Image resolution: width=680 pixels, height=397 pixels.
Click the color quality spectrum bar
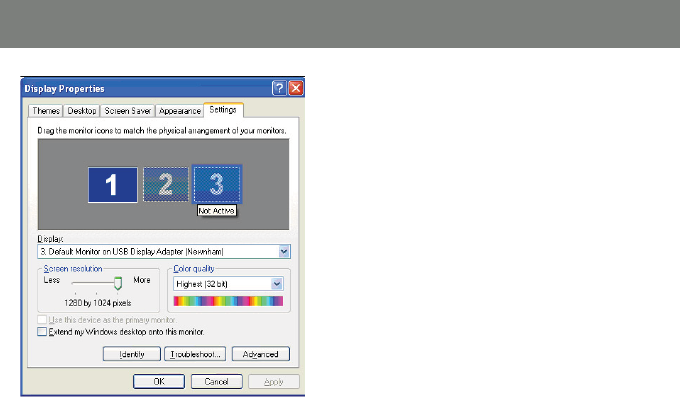tap(228, 301)
